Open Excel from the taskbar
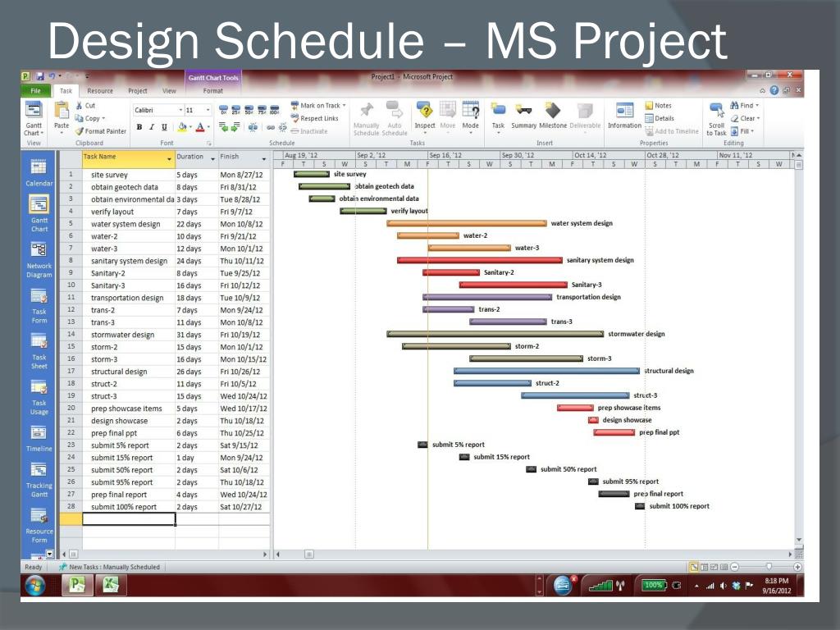840x630 pixels. [x=111, y=585]
